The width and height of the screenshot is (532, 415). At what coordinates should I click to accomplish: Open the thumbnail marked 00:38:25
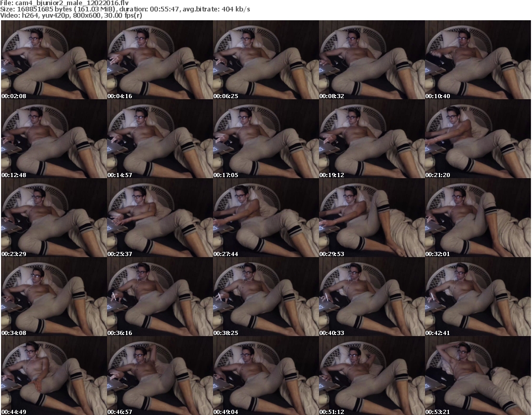pos(265,297)
